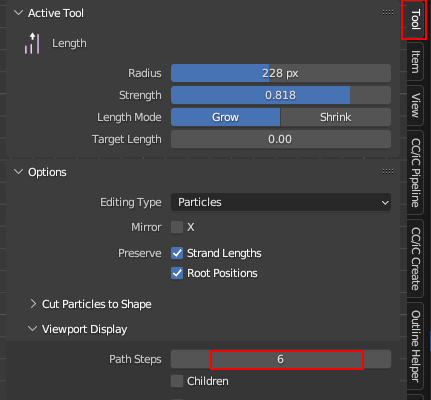Open the CC/iC Pipeline tab
Viewport: 431px width, 400px height.
pos(415,173)
